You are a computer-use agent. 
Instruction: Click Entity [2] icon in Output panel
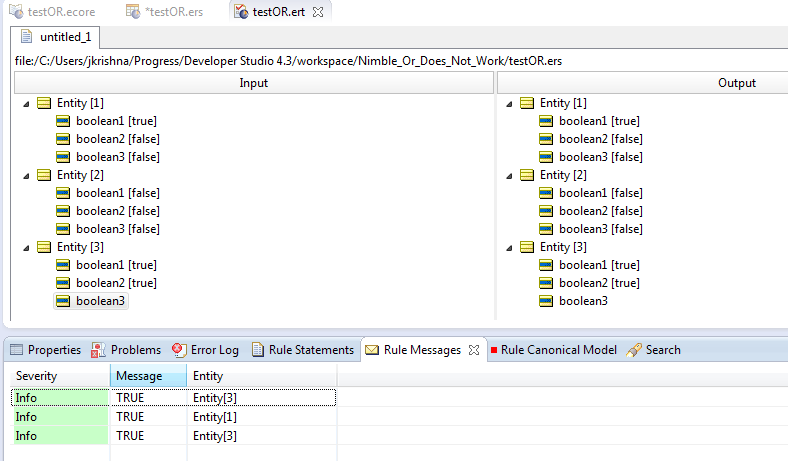[527, 175]
